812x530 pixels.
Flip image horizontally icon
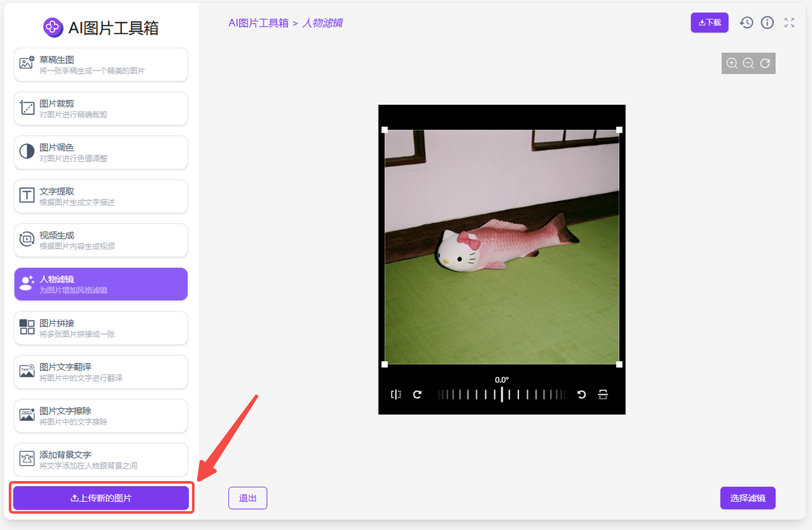point(396,394)
